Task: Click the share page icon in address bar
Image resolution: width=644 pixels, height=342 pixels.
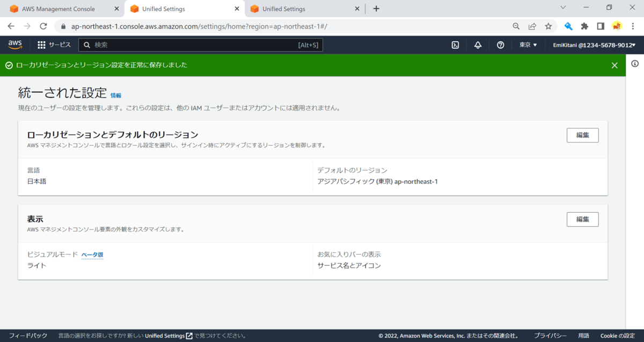Action: point(532,26)
